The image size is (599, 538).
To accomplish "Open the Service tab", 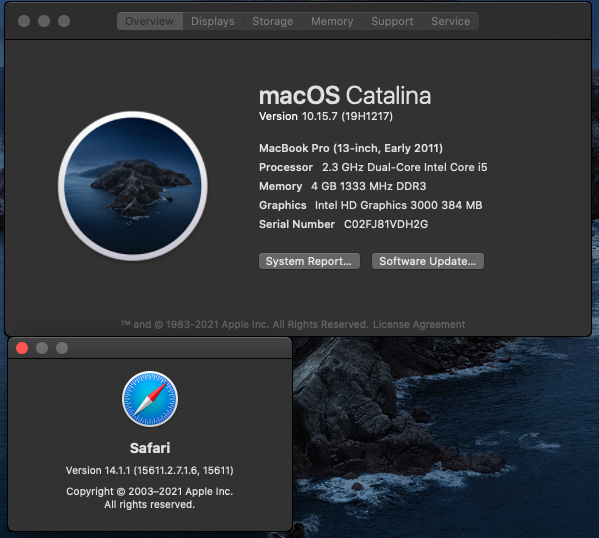I will point(451,21).
